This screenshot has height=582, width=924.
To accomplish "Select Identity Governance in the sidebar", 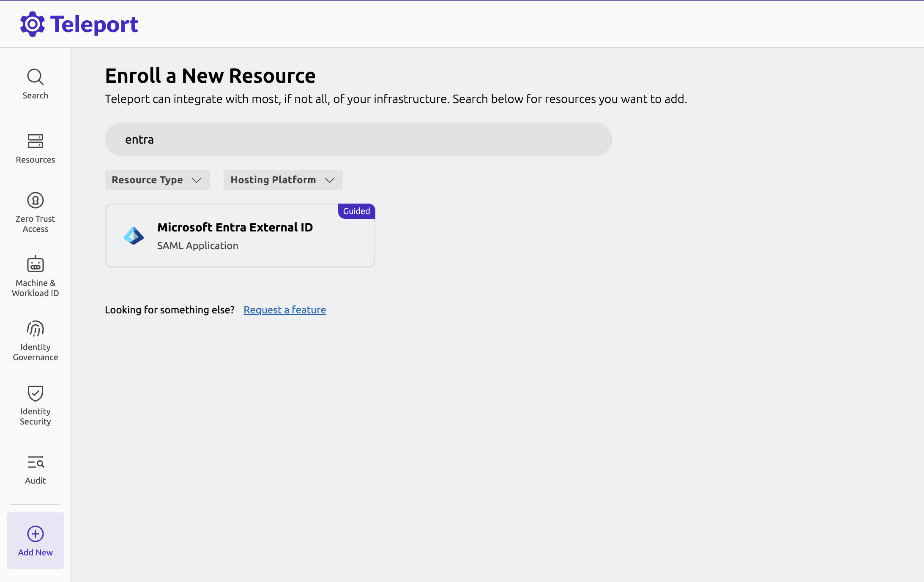I will (x=35, y=340).
